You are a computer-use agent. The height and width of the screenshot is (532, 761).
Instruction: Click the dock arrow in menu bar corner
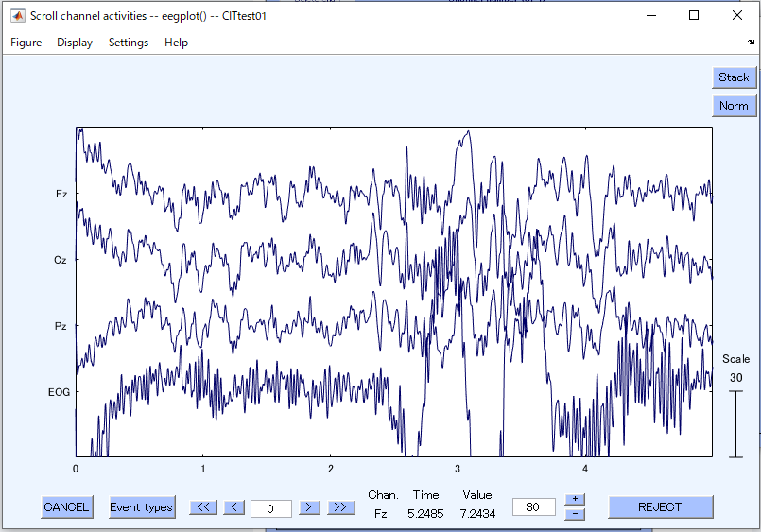[x=751, y=43]
